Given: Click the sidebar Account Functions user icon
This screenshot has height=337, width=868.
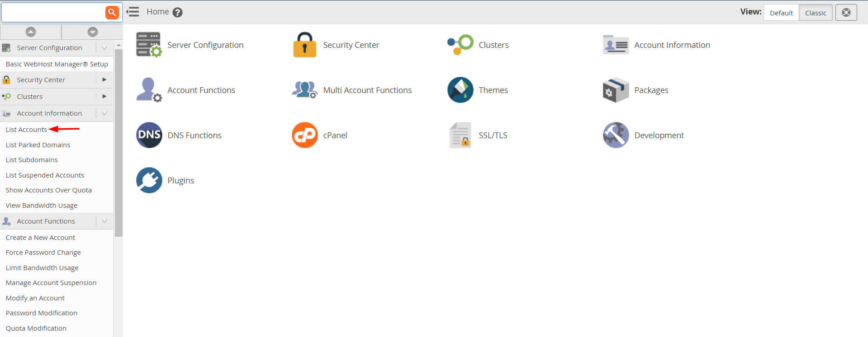Looking at the screenshot, I should 6,221.
